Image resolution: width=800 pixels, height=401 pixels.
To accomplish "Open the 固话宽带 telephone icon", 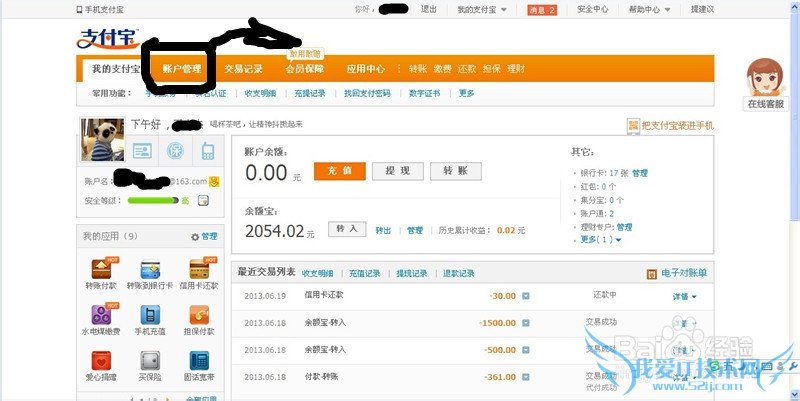I will [x=199, y=361].
